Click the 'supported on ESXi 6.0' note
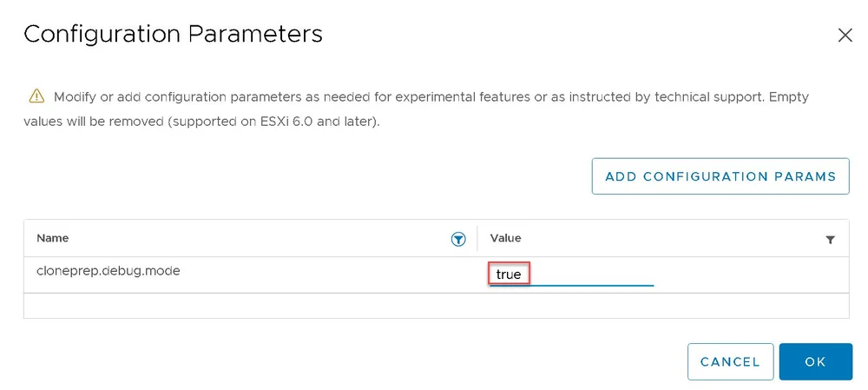Screen dimensions: 868x390 (x=286, y=122)
